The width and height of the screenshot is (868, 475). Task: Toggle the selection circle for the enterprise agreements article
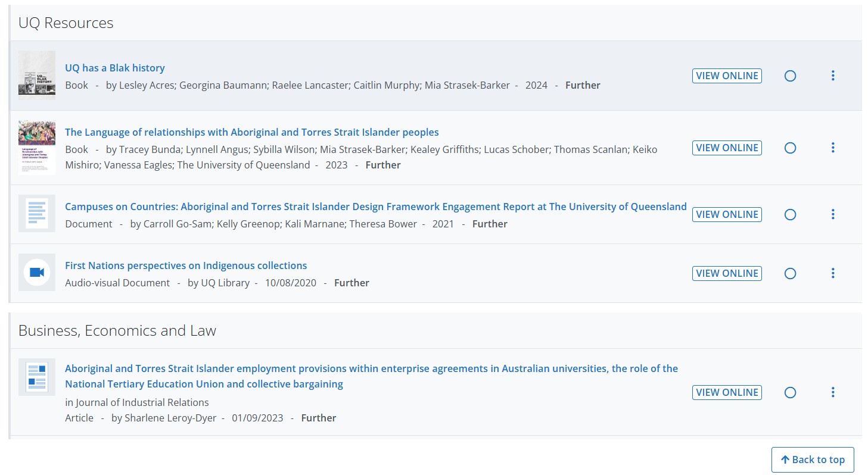[x=790, y=392]
